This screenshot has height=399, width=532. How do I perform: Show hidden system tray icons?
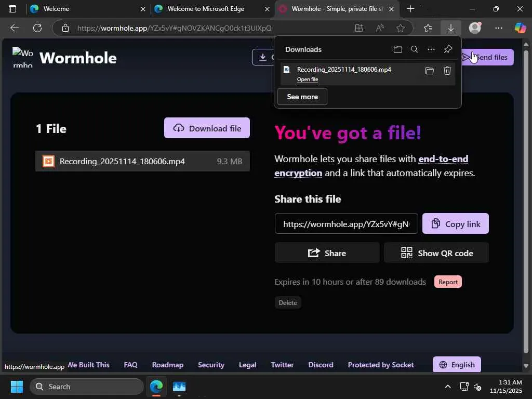coord(447,387)
